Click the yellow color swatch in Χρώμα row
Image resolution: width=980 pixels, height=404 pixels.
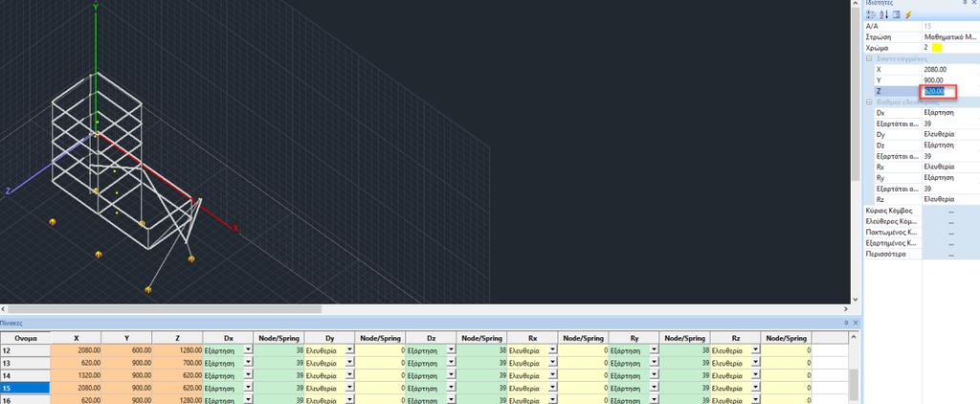pos(937,48)
